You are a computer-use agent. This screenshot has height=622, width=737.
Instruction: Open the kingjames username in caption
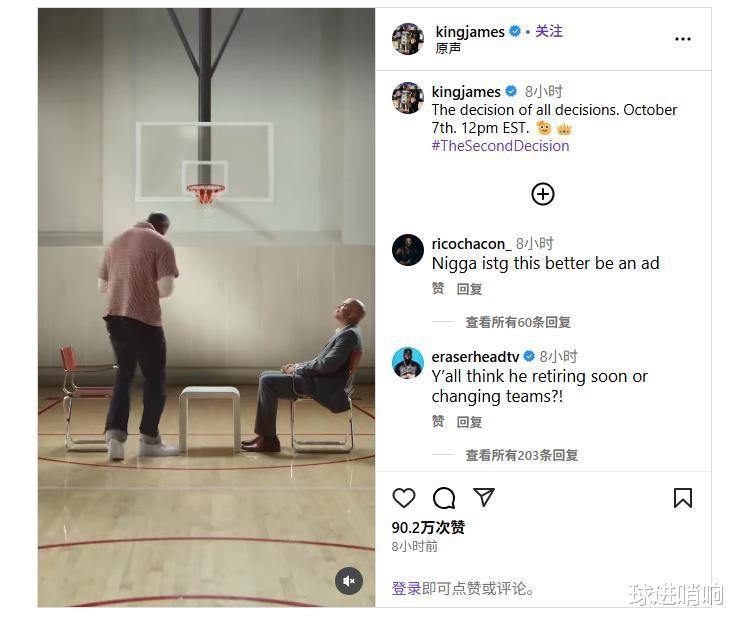coord(466,92)
